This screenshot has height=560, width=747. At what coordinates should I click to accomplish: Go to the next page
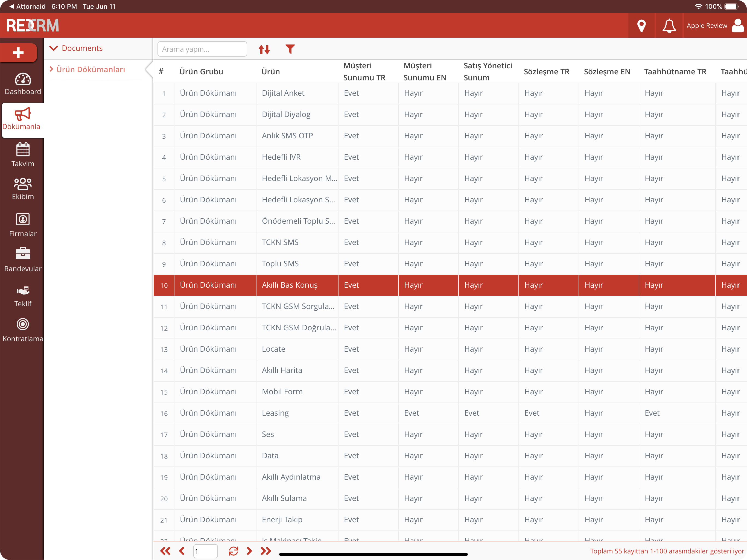tap(249, 551)
